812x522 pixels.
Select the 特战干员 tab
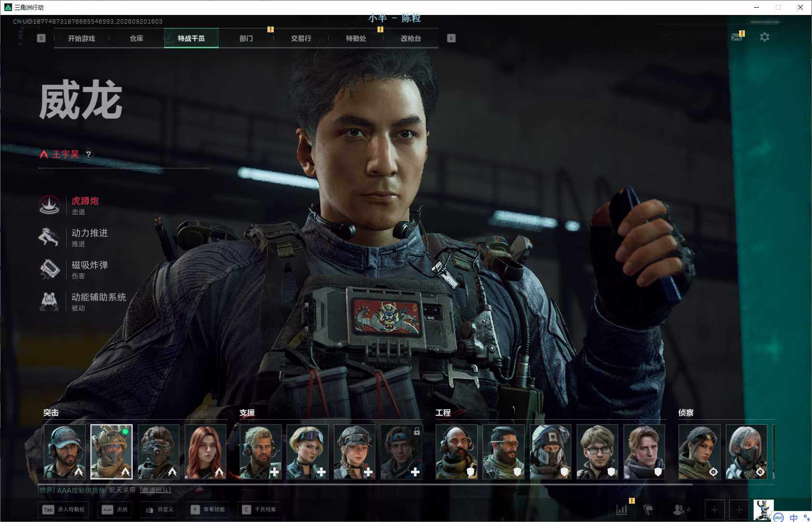point(191,38)
